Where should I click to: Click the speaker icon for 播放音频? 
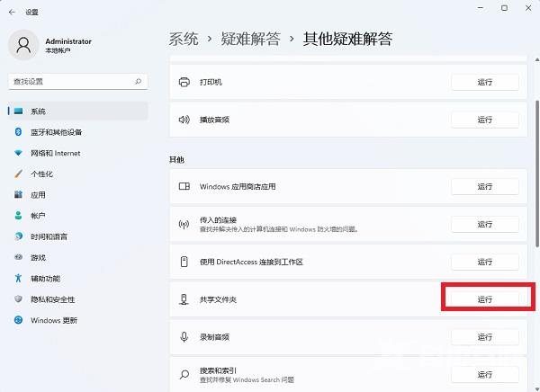click(x=184, y=120)
